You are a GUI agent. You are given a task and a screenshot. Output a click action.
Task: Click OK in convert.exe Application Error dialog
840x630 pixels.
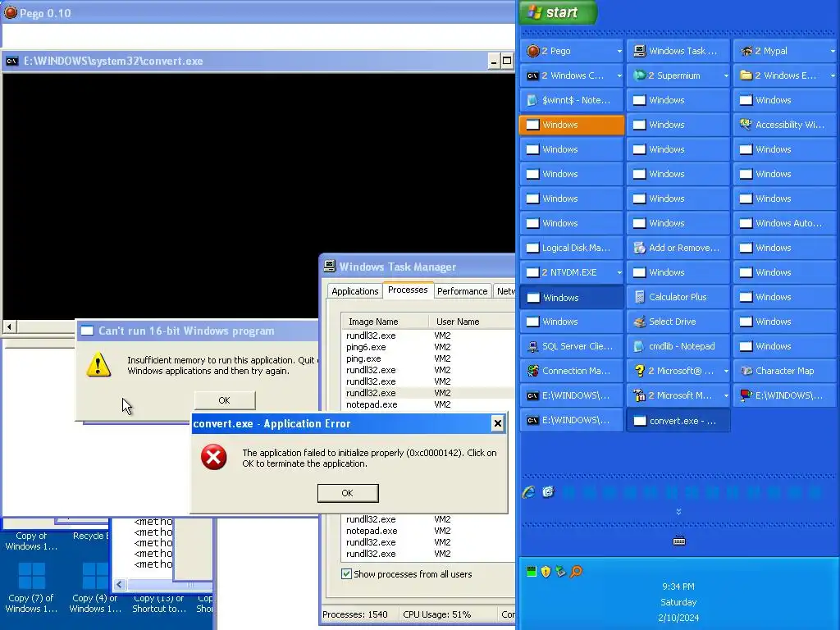tap(348, 493)
